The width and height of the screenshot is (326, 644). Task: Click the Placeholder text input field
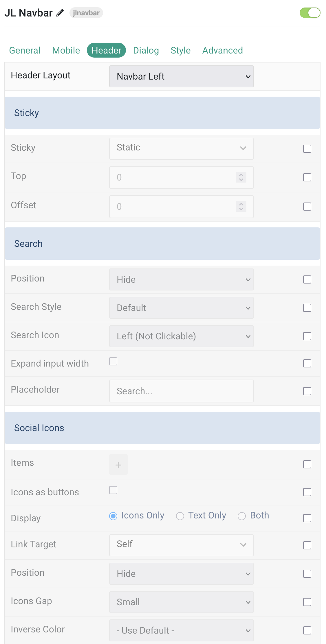coord(182,391)
